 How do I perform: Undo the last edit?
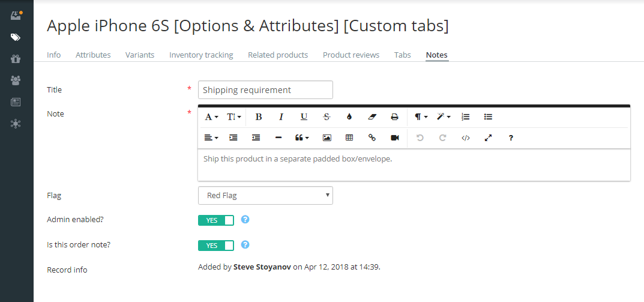point(420,138)
